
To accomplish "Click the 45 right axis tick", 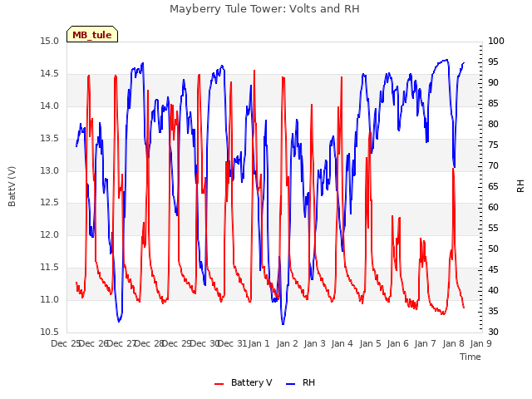I will (493, 269).
